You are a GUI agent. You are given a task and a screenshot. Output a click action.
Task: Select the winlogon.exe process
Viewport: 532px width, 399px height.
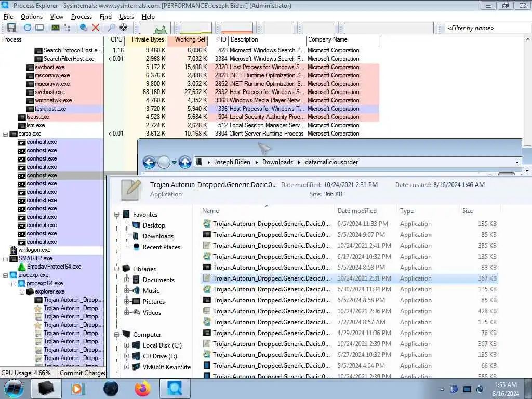click(x=34, y=250)
